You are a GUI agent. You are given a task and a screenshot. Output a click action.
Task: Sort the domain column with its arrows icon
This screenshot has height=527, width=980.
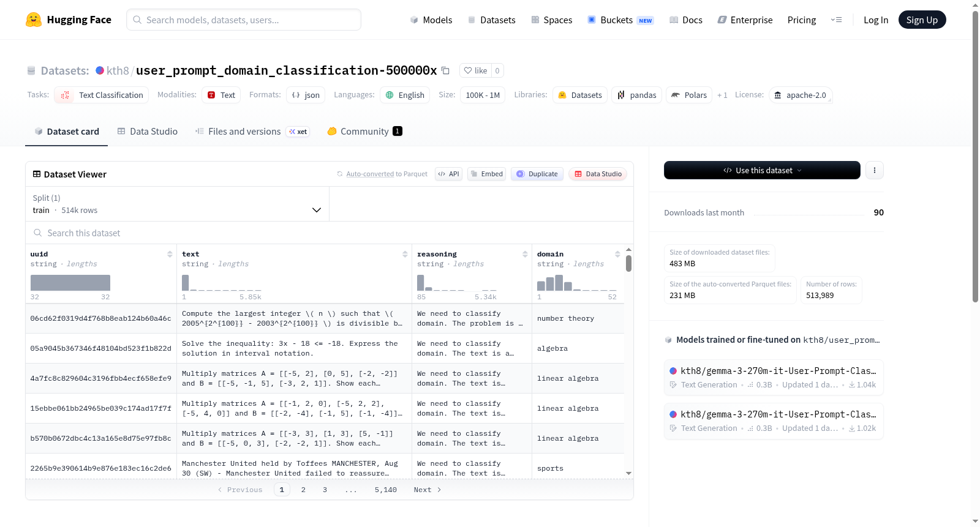[x=617, y=254]
